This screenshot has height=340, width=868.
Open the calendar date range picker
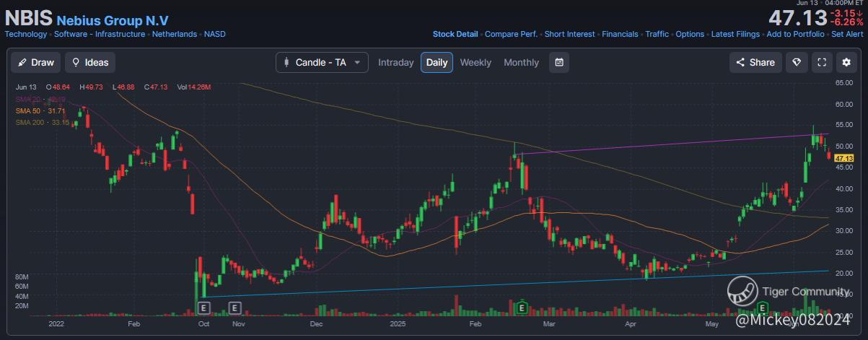tap(559, 62)
